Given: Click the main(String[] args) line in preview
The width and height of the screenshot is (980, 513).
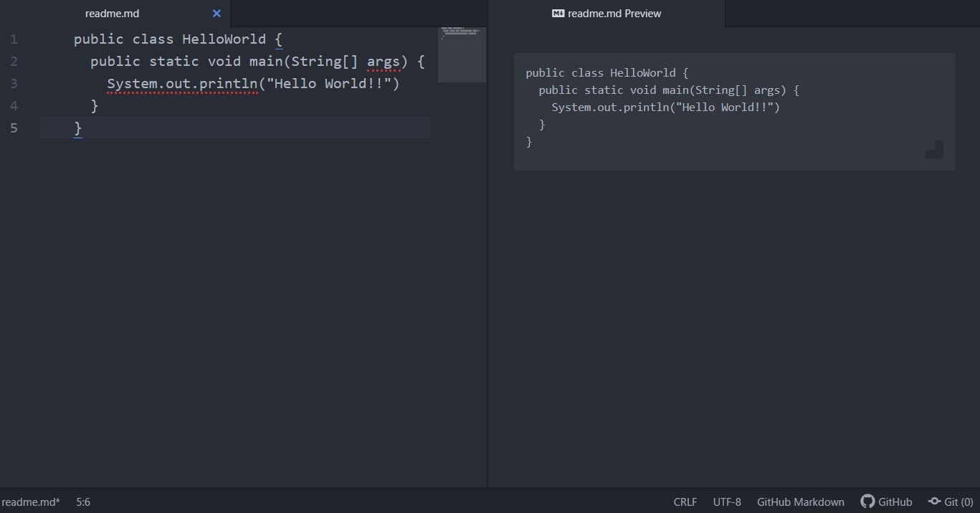Looking at the screenshot, I should point(669,90).
